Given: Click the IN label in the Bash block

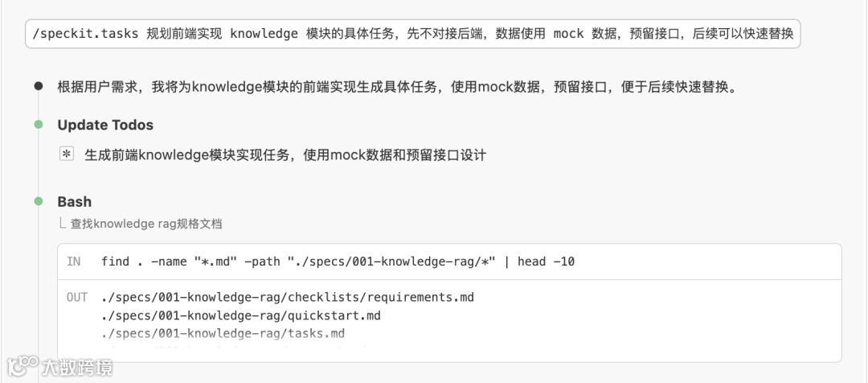Looking at the screenshot, I should click(74, 262).
